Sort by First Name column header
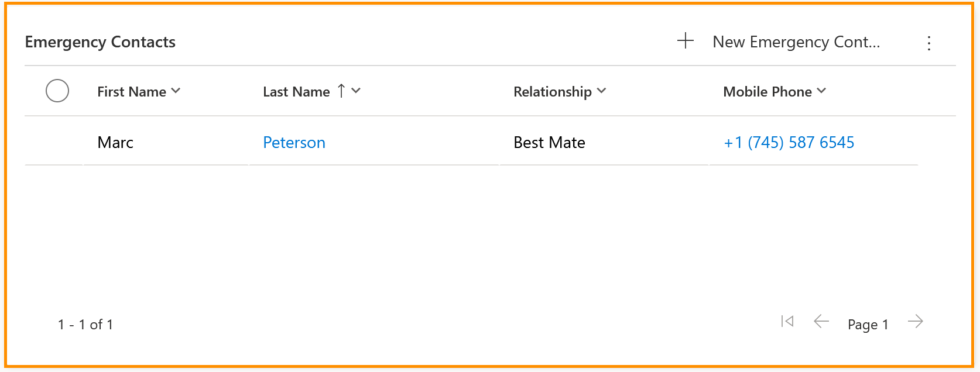Screen dimensions: 980x372 [x=132, y=92]
